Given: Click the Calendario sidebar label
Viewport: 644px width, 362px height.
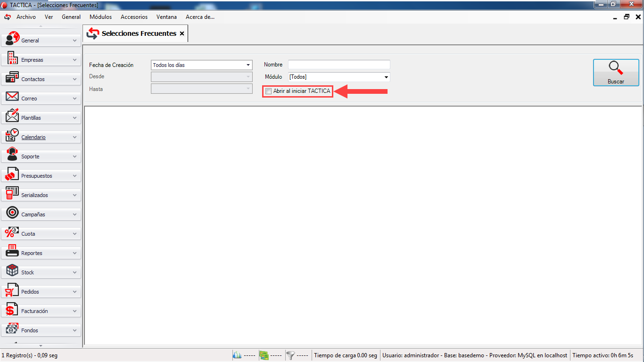Looking at the screenshot, I should [x=33, y=137].
